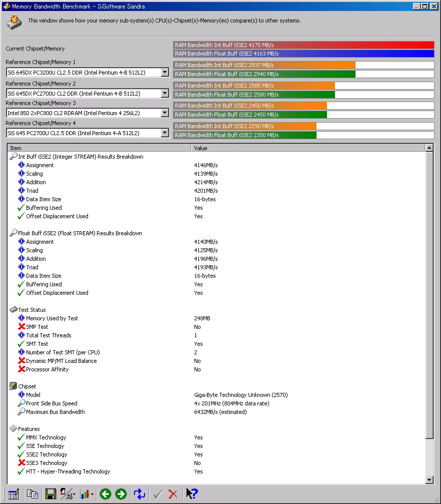This screenshot has height=504, width=441.
Task: Click the green Float Buff 2300 MB/s bar
Action: coord(245,135)
